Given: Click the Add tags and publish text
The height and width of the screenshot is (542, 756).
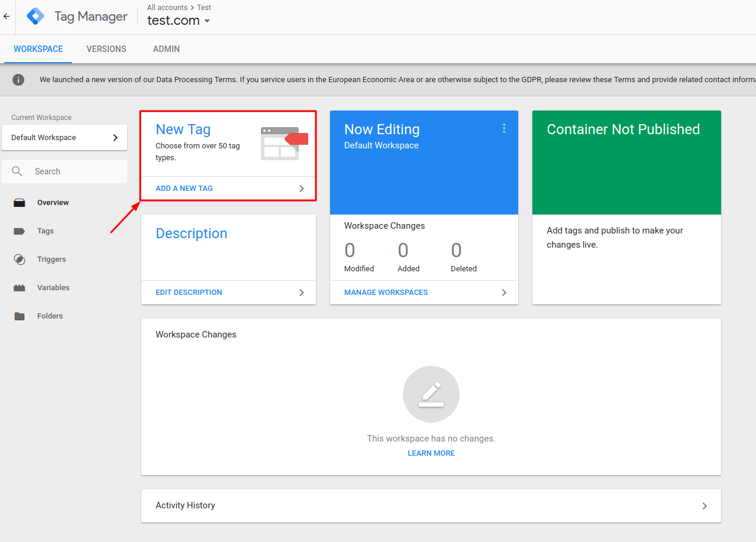Looking at the screenshot, I should 615,238.
